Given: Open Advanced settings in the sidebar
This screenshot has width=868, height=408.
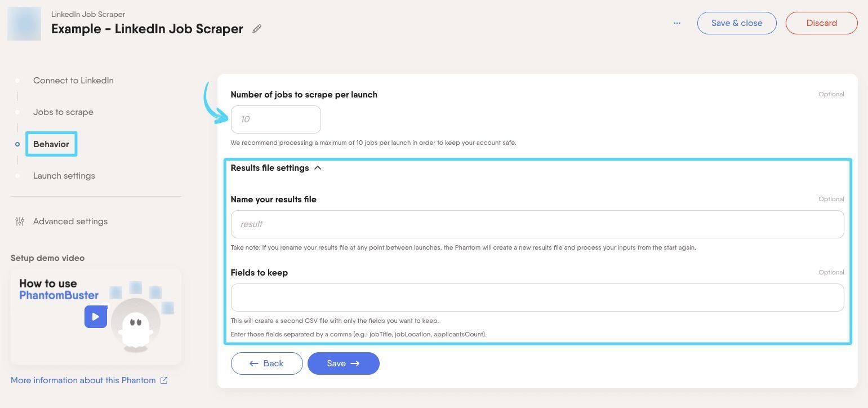Looking at the screenshot, I should [70, 221].
